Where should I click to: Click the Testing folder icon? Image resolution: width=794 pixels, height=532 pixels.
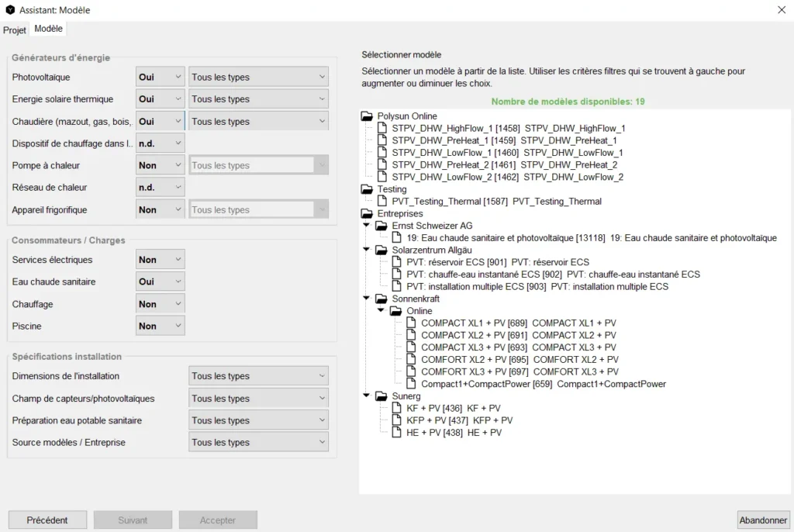(x=368, y=189)
